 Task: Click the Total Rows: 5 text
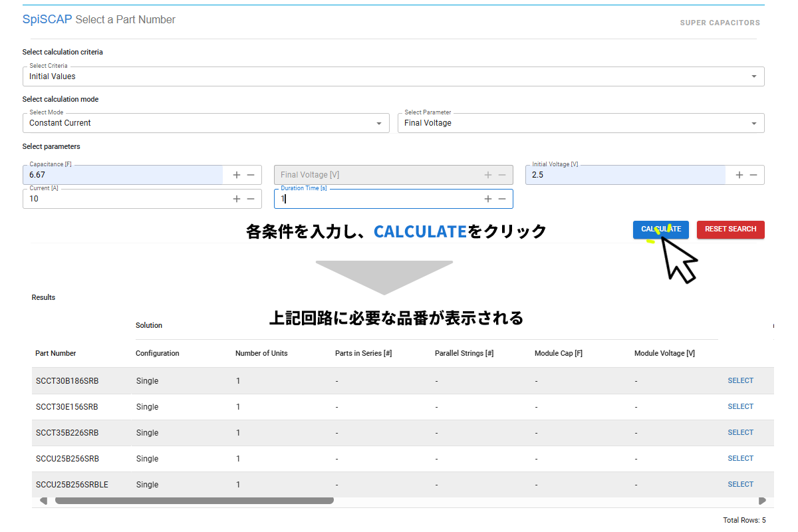point(744,520)
